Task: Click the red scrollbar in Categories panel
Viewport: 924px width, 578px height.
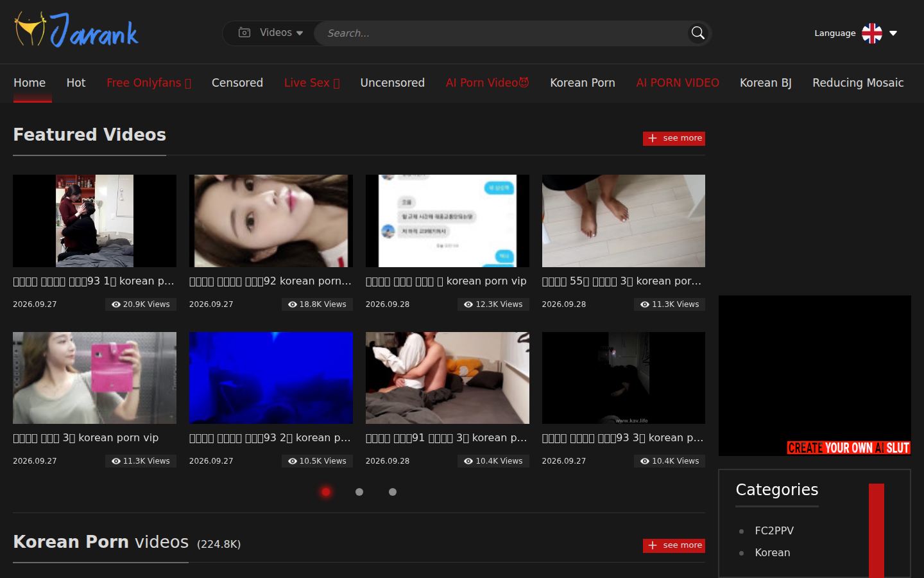Action: click(877, 530)
